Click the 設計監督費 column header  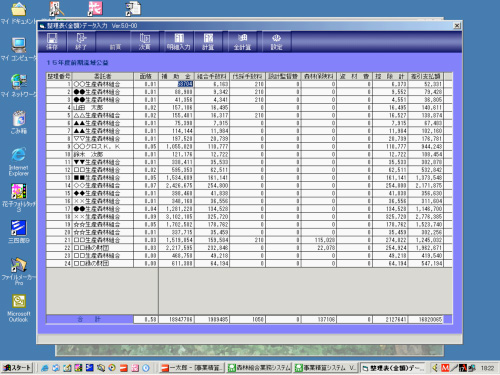click(283, 76)
